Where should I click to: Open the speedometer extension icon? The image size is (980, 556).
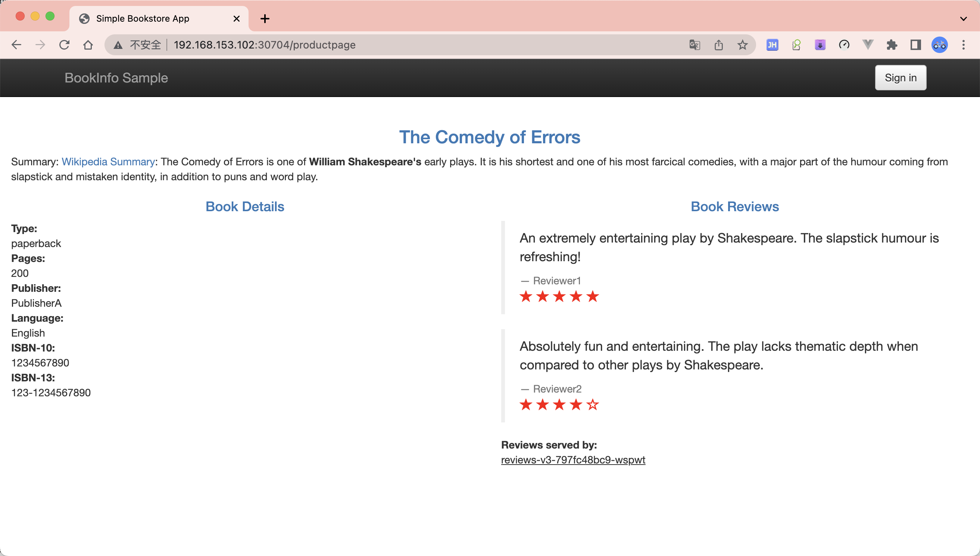tap(844, 45)
